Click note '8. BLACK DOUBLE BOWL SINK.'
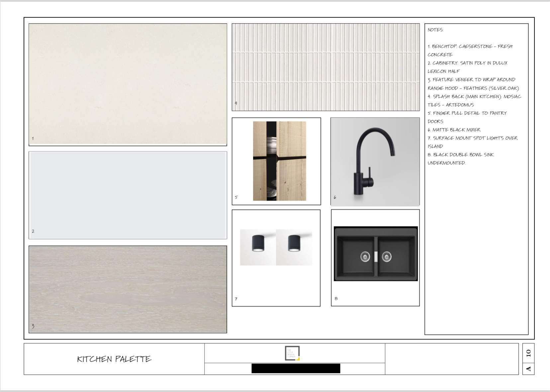Image resolution: width=550 pixels, height=392 pixels. pos(461,155)
